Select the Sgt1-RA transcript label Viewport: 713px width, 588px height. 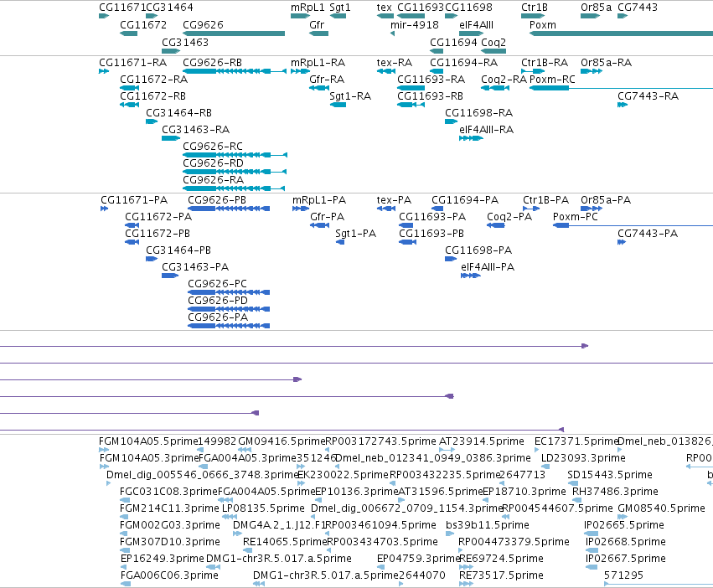[350, 96]
